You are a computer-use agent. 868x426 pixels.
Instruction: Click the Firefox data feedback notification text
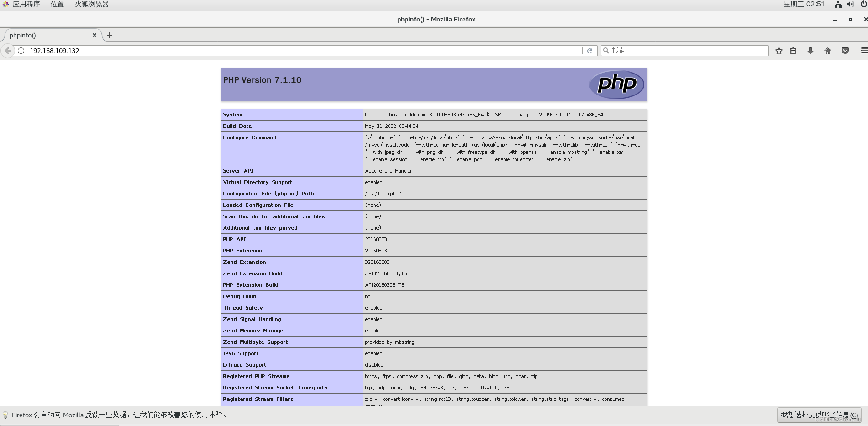[120, 415]
